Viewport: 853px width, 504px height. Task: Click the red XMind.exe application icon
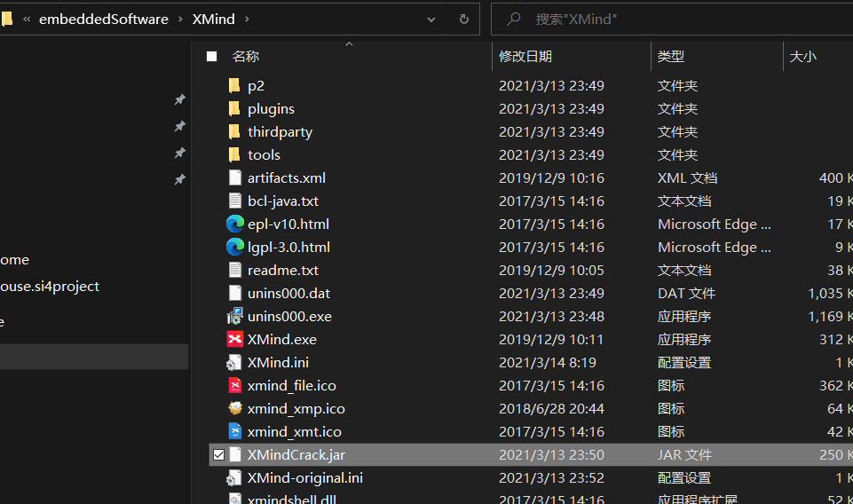pos(235,339)
